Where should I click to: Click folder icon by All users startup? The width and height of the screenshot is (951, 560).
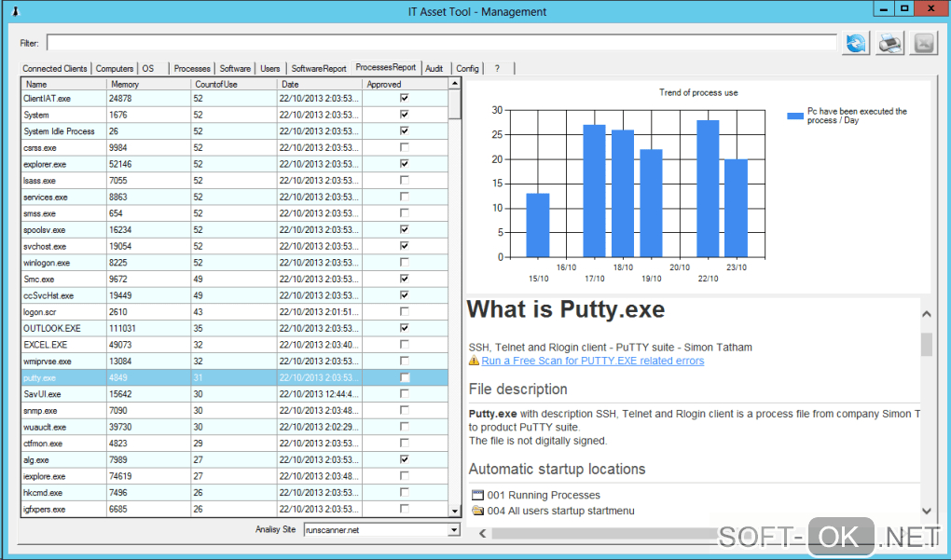477,511
